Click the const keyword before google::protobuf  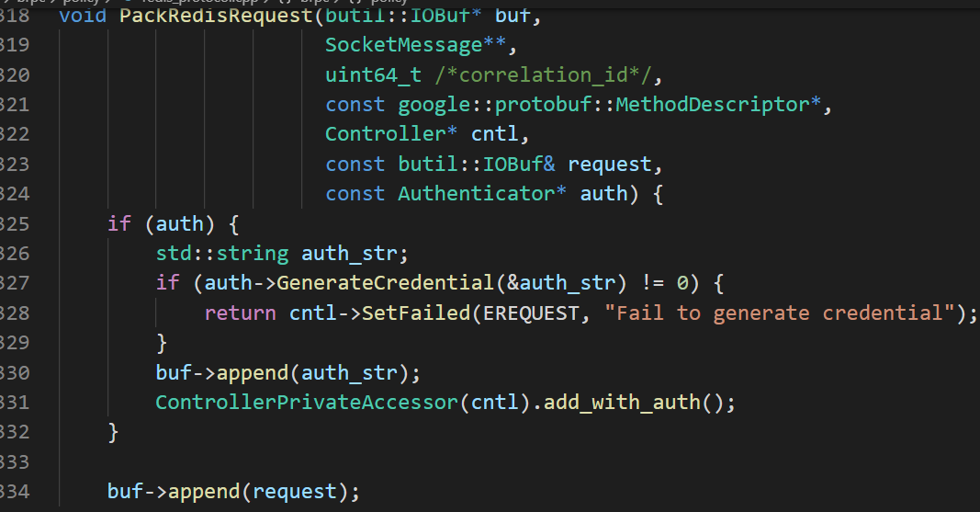(355, 105)
